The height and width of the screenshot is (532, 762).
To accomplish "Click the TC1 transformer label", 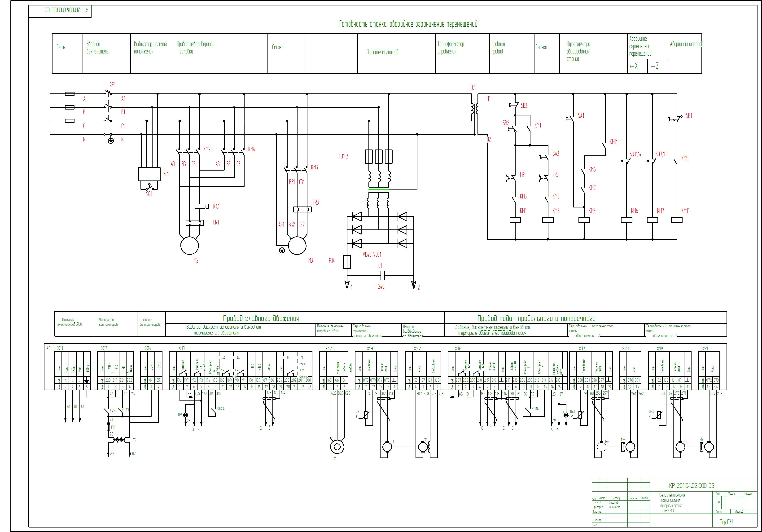I will 473,87.
